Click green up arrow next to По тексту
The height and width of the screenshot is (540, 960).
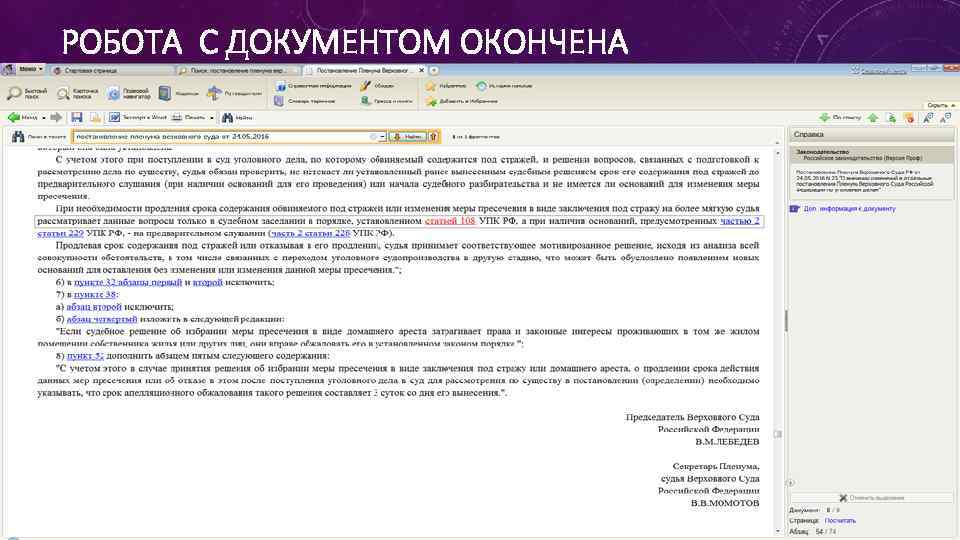point(873,118)
